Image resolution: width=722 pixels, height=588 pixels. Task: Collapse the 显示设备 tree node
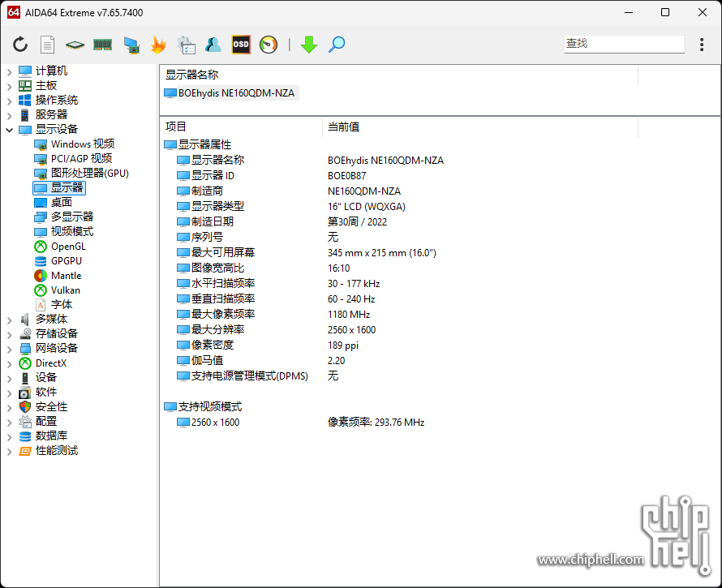coord(9,130)
